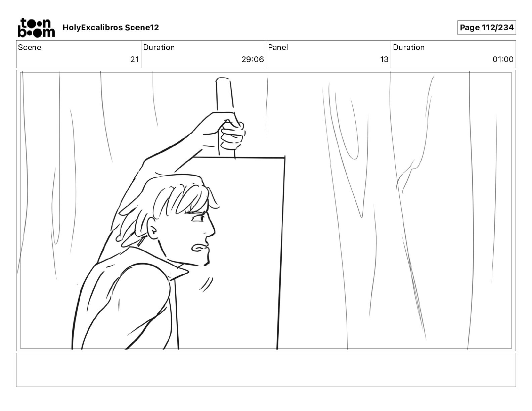Select the Scene 21 field
Image resolution: width=532 pixels, height=411 pixels.
[79, 54]
